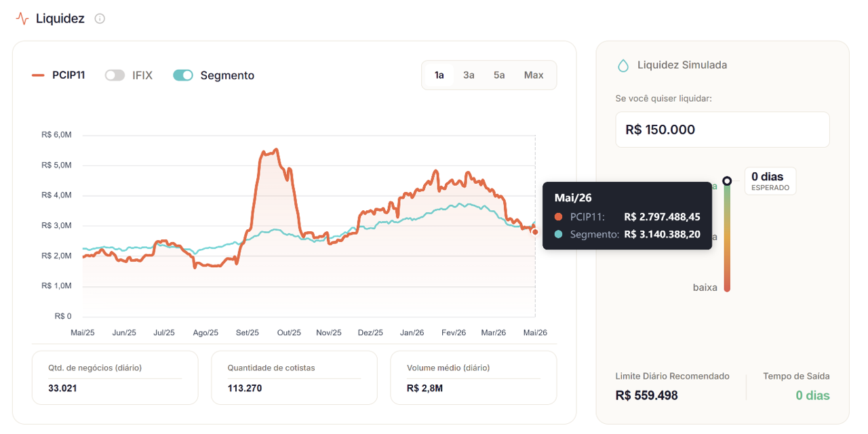Click the PCIP11 orange legend marker
The height and width of the screenshot is (434, 868).
38,75
